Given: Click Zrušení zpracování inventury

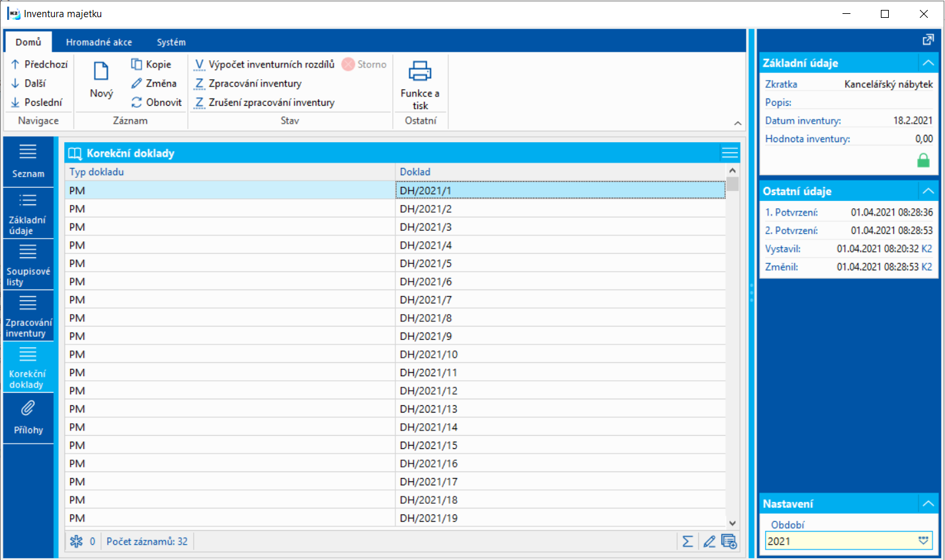Looking at the screenshot, I should pyautogui.click(x=265, y=102).
